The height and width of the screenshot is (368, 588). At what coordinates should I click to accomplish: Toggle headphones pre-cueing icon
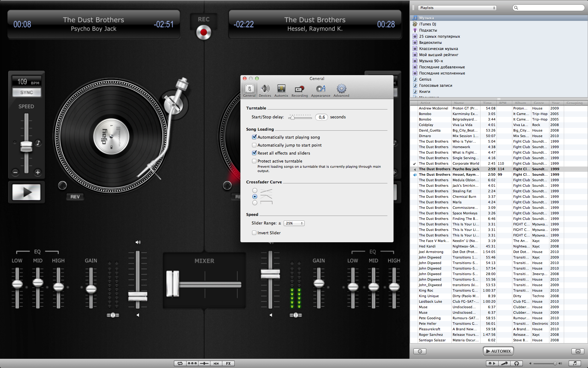point(517,363)
